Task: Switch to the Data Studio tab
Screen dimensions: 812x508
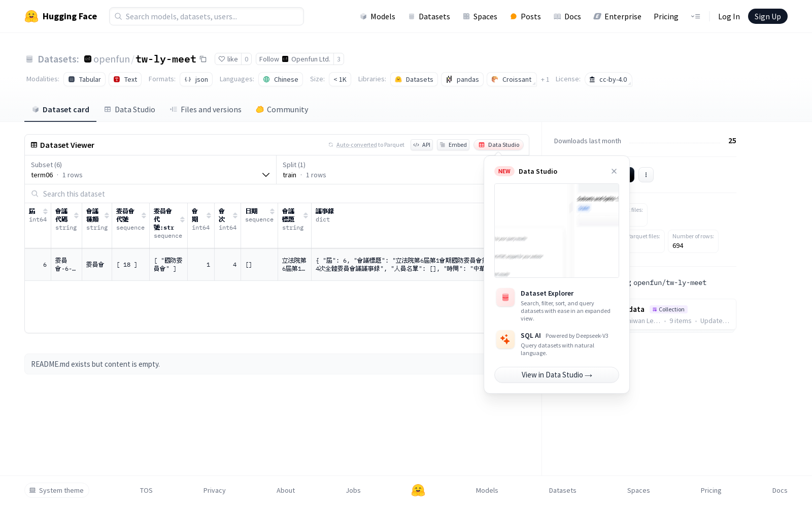Action: [130, 109]
